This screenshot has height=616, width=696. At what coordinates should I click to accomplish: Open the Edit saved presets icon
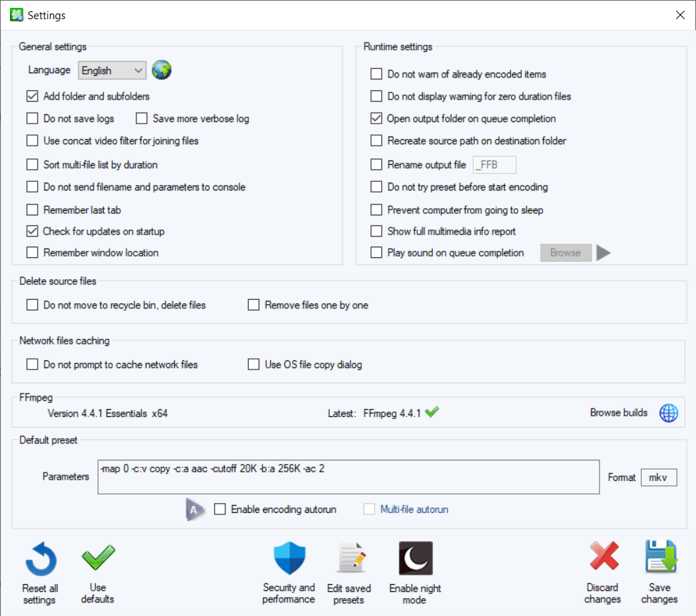[349, 560]
